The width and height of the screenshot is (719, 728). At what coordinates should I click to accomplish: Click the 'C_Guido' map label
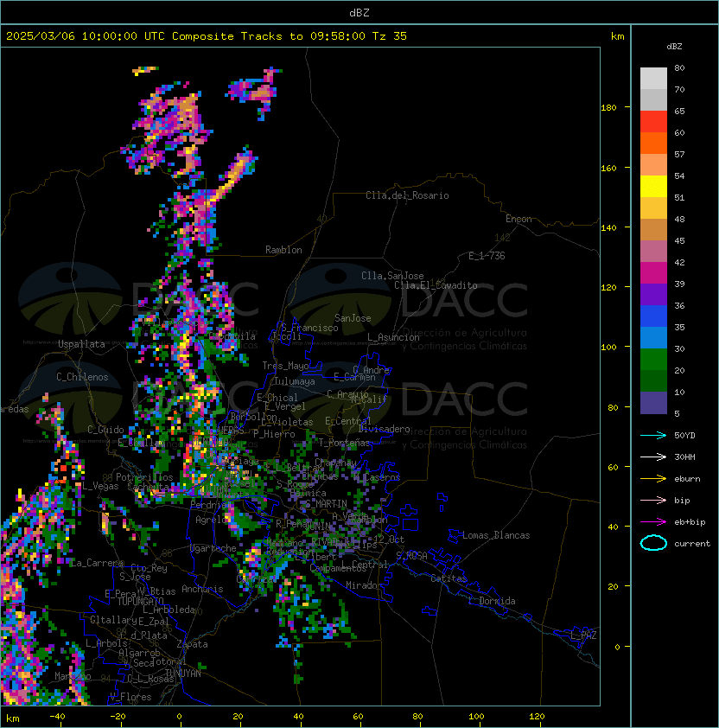tap(105, 430)
